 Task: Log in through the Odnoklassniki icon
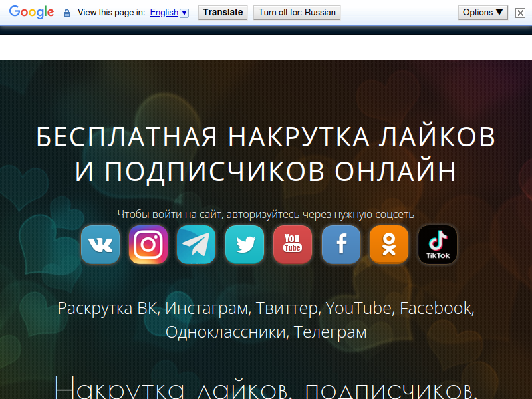[389, 245]
